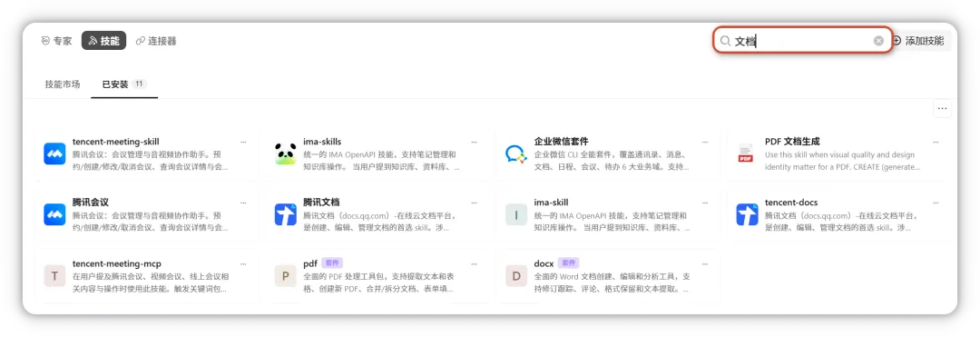Image resolution: width=980 pixels, height=337 pixels.
Task: Clear the search box text
Action: pyautogui.click(x=878, y=41)
